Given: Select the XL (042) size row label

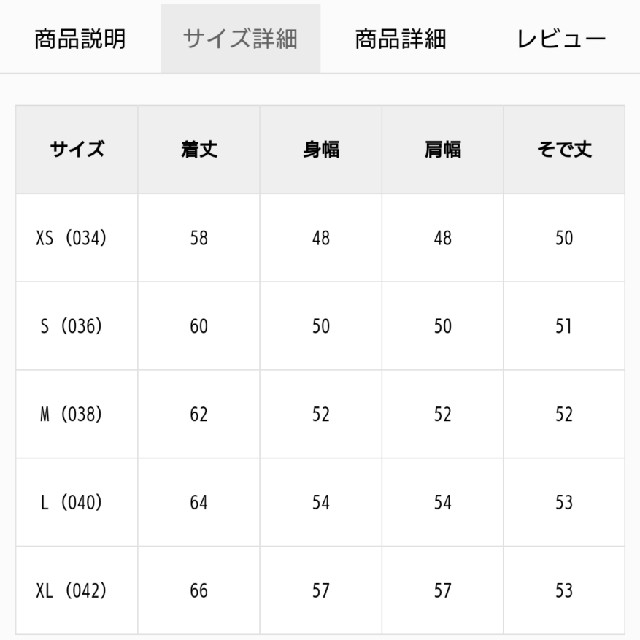Looking at the screenshot, I should click(x=71, y=591).
